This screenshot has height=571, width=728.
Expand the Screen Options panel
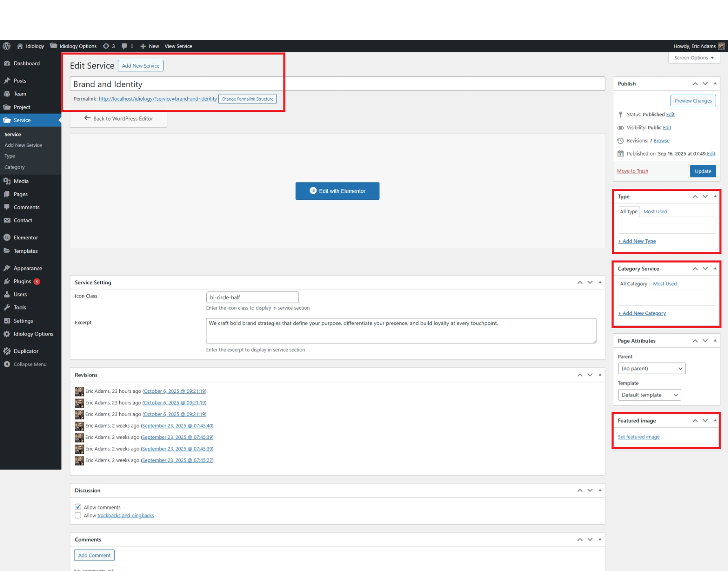tap(694, 58)
